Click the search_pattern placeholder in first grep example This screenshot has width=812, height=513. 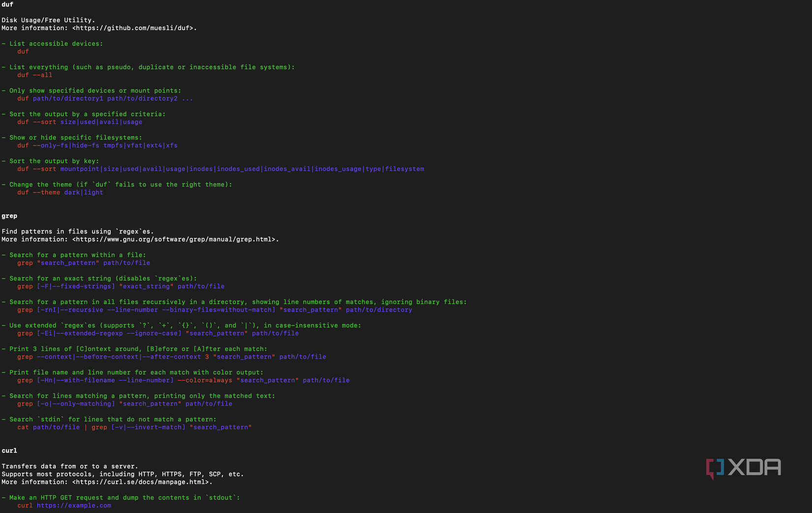[x=68, y=262]
